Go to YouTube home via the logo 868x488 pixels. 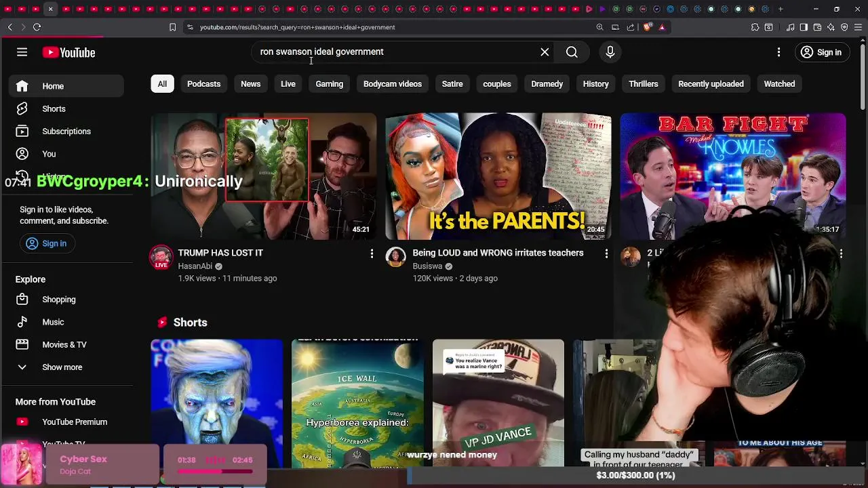pos(68,52)
